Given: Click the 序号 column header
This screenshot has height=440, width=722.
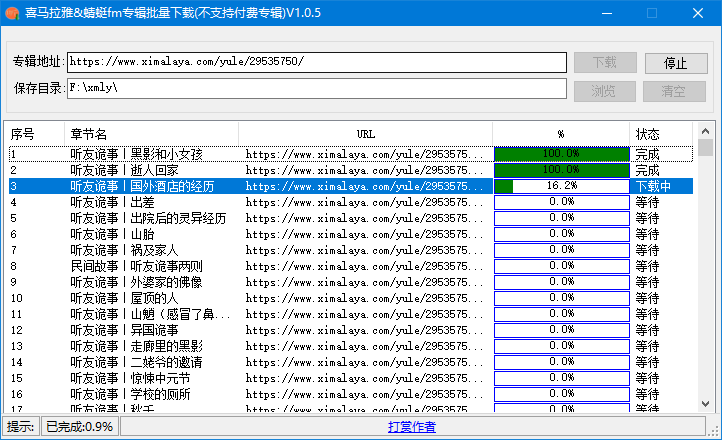Looking at the screenshot, I should click(x=35, y=133).
